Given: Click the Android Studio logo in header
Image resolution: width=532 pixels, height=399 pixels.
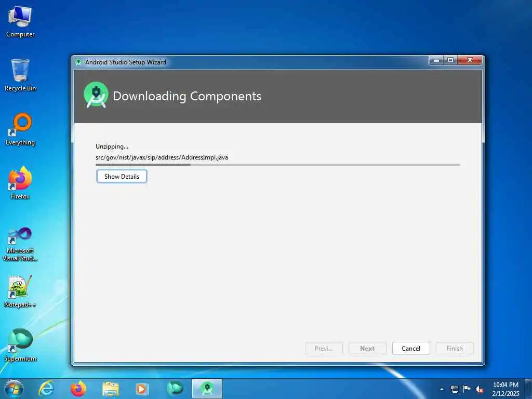Looking at the screenshot, I should point(96,95).
